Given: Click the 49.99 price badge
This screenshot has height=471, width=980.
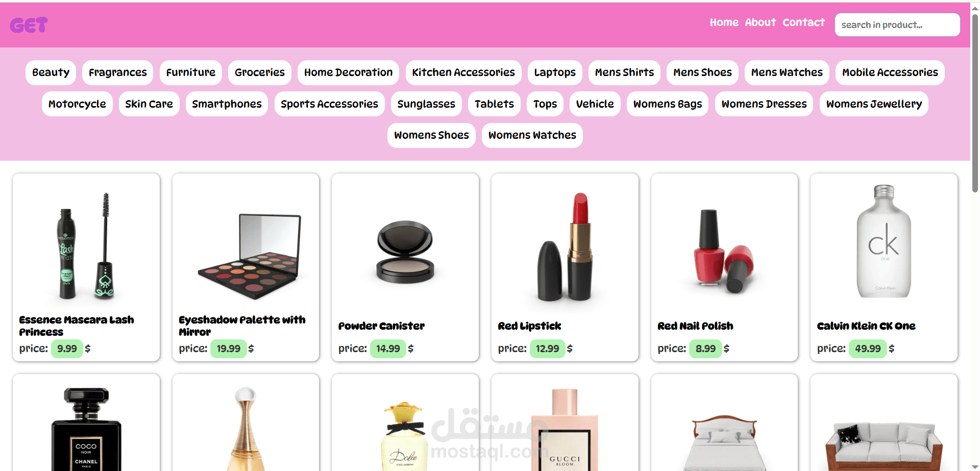Looking at the screenshot, I should (x=868, y=349).
